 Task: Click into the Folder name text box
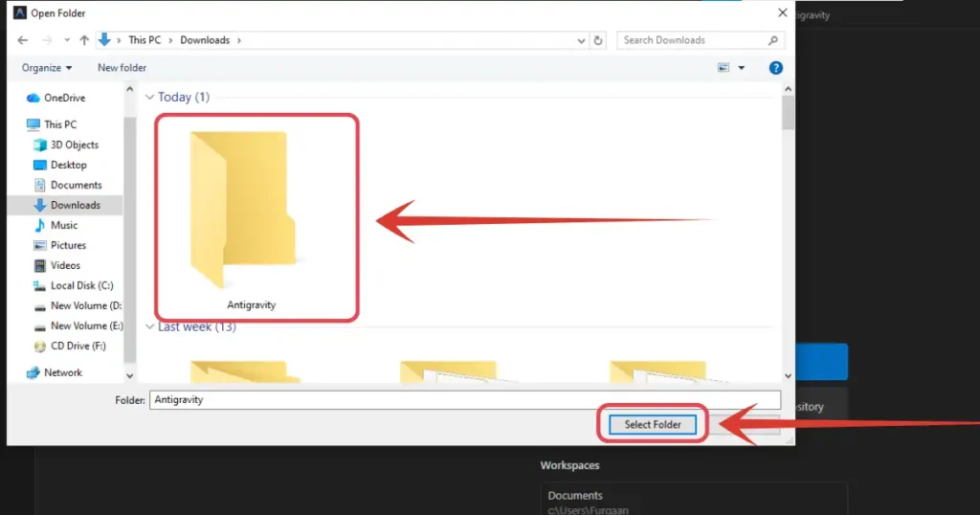pyautogui.click(x=464, y=400)
